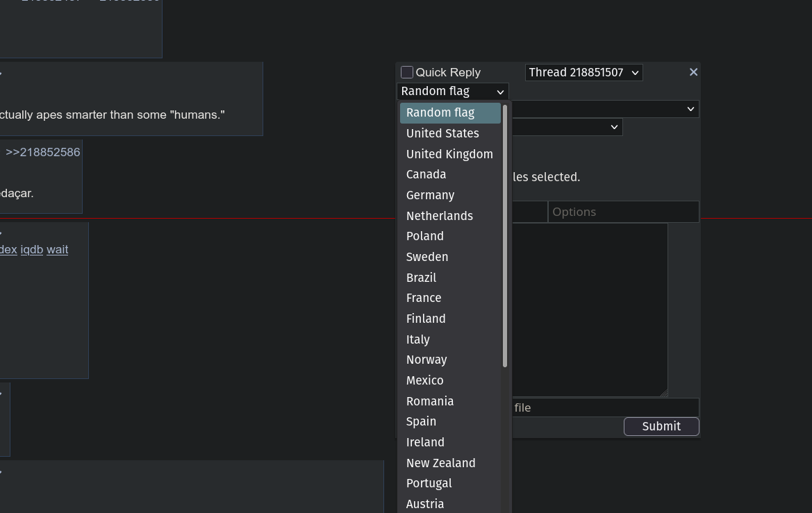Viewport: 812px width, 513px height.
Task: Collapse the Random flag dropdown
Action: [x=453, y=91]
